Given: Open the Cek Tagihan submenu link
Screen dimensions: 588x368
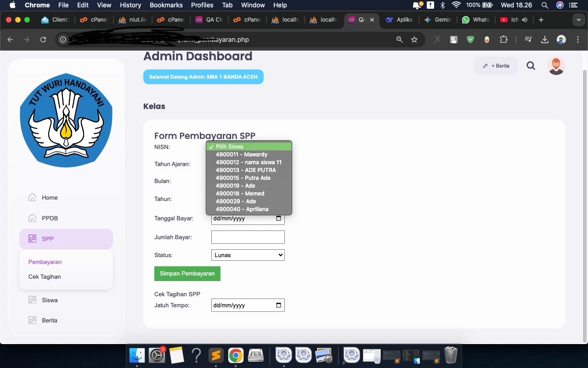Looking at the screenshot, I should click(45, 276).
